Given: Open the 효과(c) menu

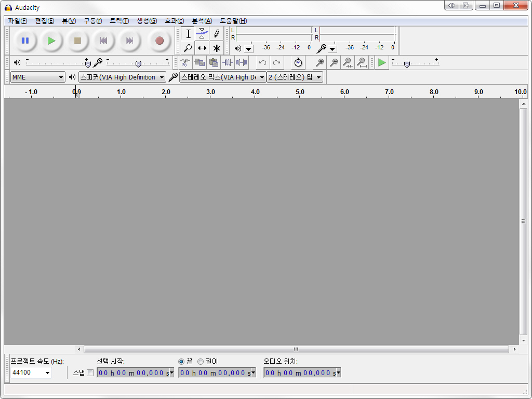Looking at the screenshot, I should [174, 21].
